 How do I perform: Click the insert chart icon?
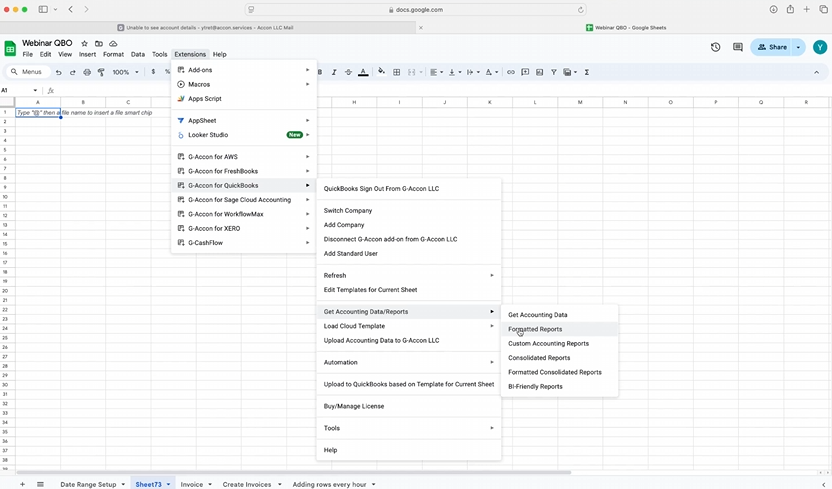539,72
